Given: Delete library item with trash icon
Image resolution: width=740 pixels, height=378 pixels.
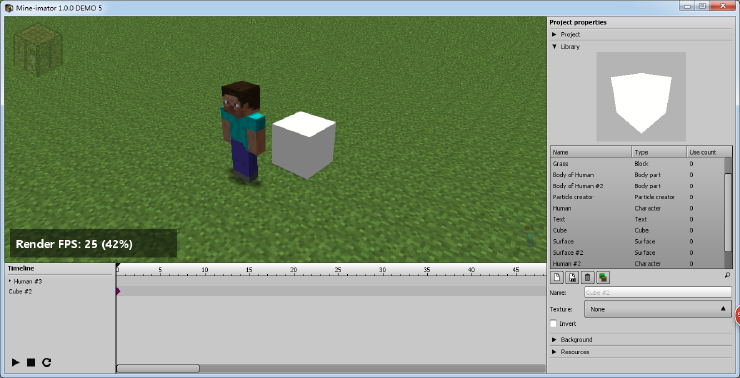Looking at the screenshot, I should 587,277.
